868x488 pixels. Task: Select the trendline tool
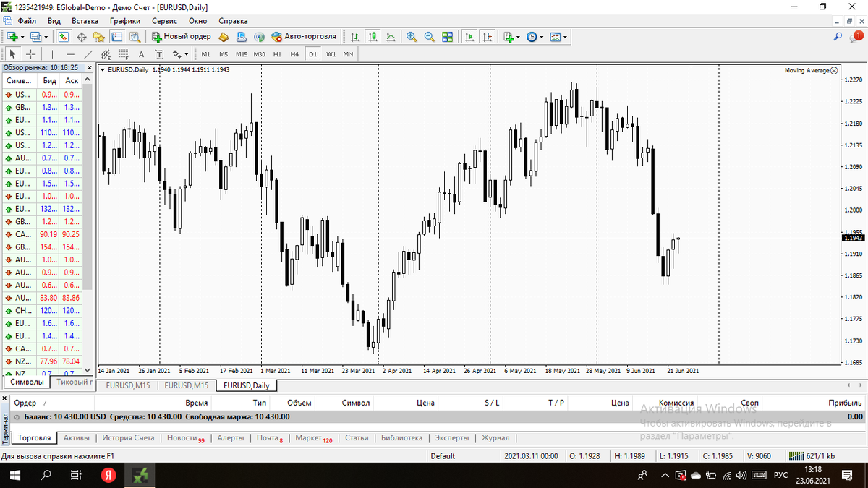tap(88, 54)
